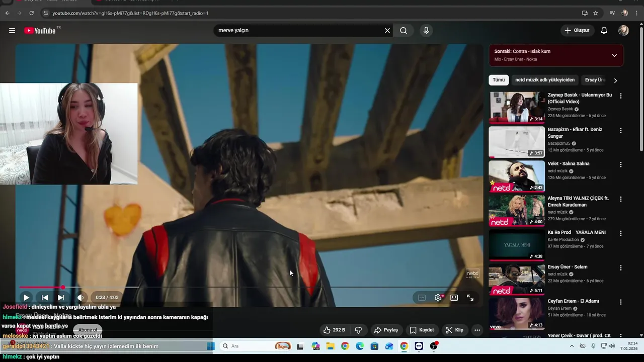
Task: Open Ceyl'an Ertem El Adamı video
Action: tap(574, 301)
